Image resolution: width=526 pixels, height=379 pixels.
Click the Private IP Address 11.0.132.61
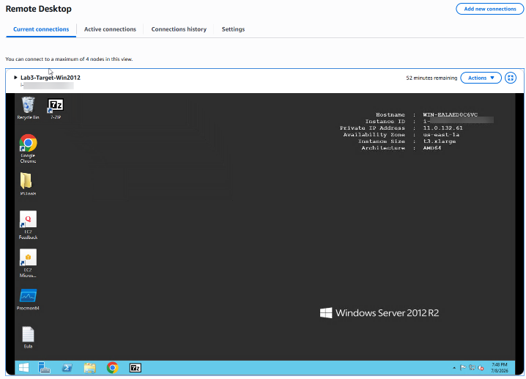[x=442, y=128]
